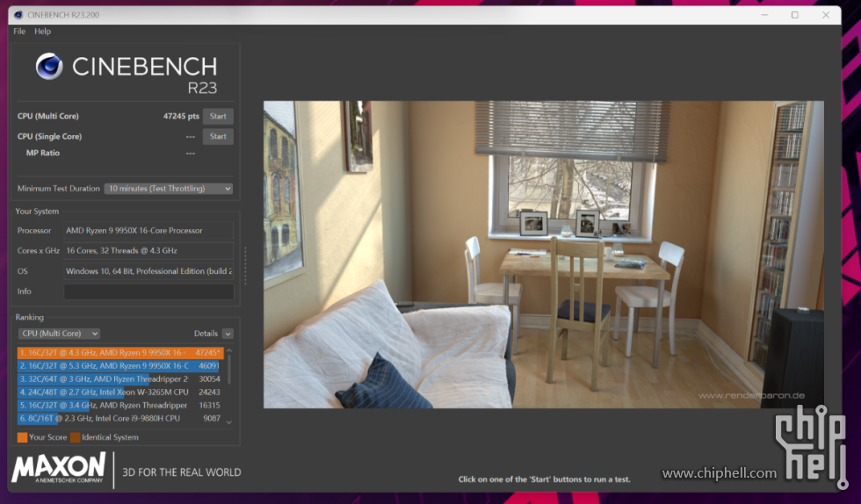The height and width of the screenshot is (504, 861).
Task: Click the brown Identical System legend swatch
Action: (76, 437)
